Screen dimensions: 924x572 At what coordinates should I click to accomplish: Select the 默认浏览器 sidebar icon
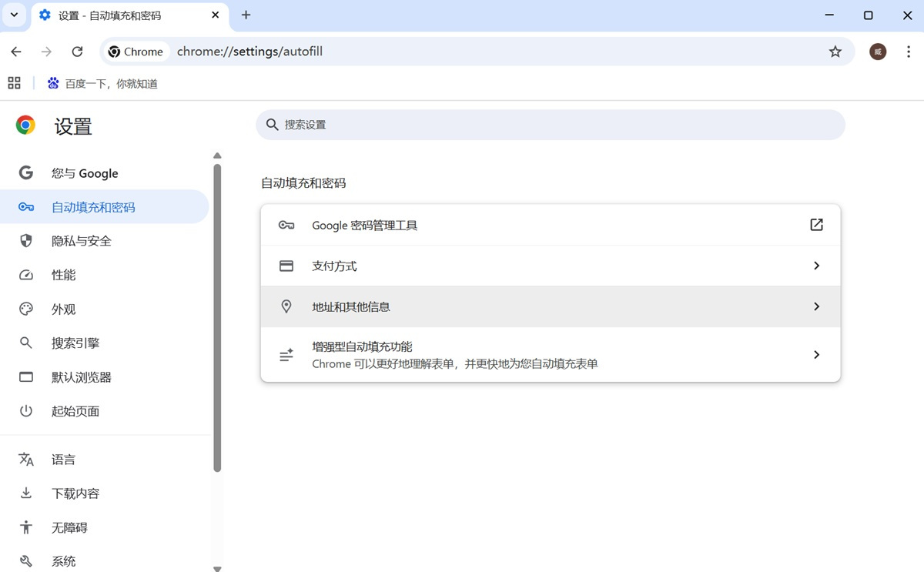pyautogui.click(x=25, y=376)
